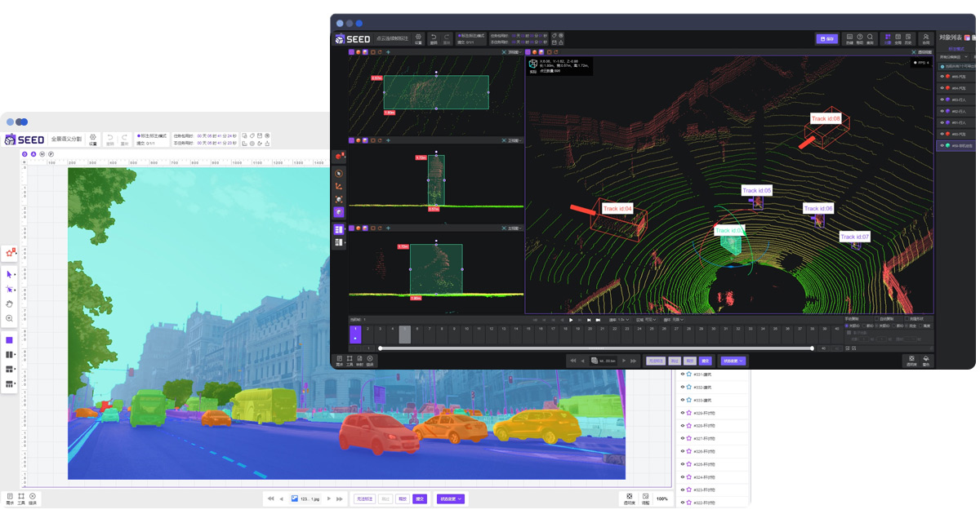
Task: Select the Track id:08 label
Action: coord(826,118)
